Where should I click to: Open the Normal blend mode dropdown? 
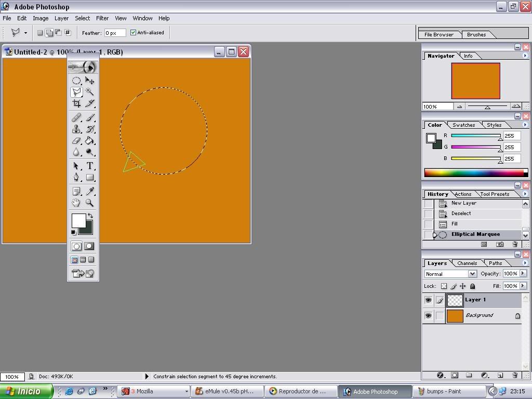450,274
